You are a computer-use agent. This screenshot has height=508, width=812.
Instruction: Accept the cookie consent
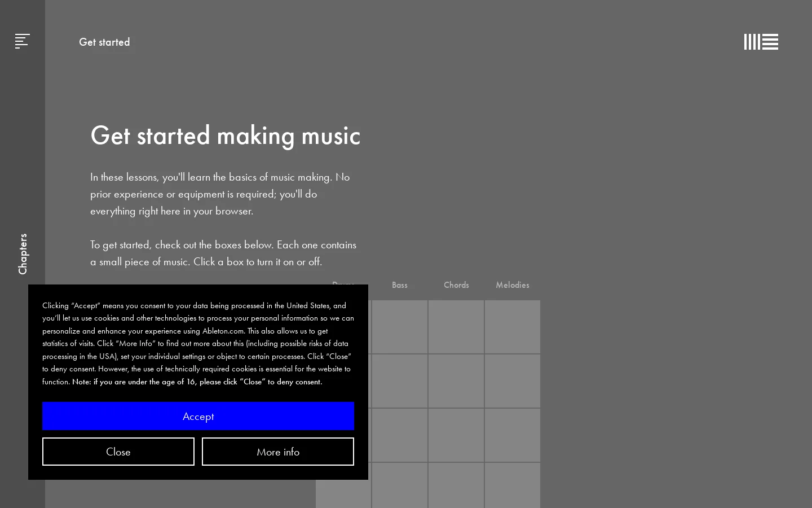click(x=198, y=416)
